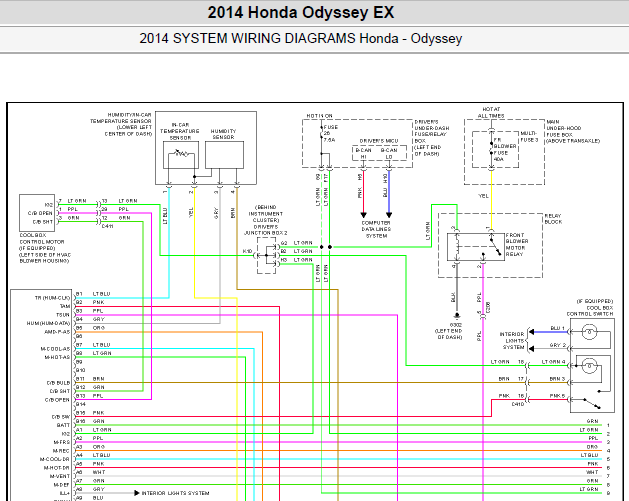Select the B-CAN LO terminal label
This screenshot has height=501, width=629.
(389, 153)
